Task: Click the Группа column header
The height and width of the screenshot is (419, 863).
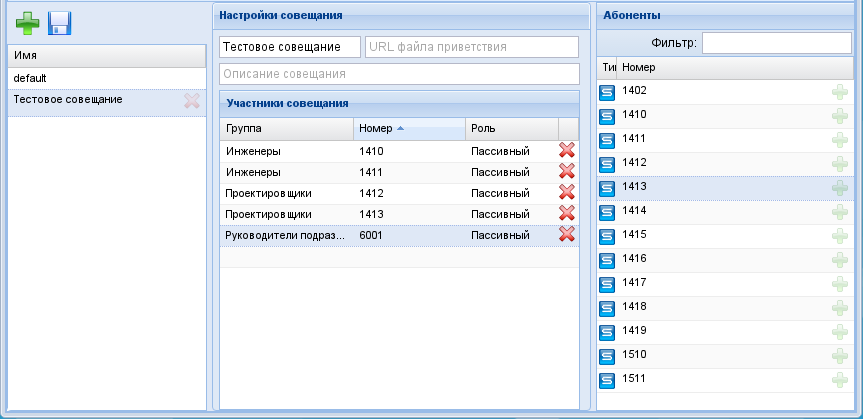Action: coord(286,129)
